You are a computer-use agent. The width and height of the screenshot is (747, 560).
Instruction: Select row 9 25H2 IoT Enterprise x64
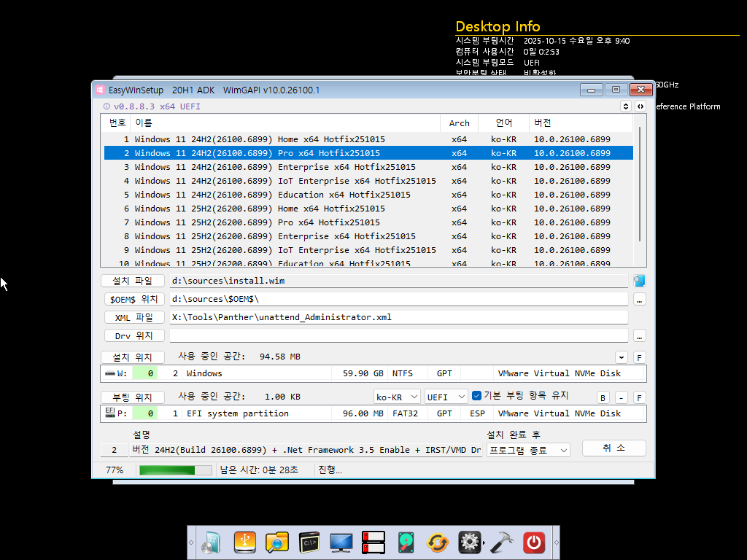click(368, 250)
